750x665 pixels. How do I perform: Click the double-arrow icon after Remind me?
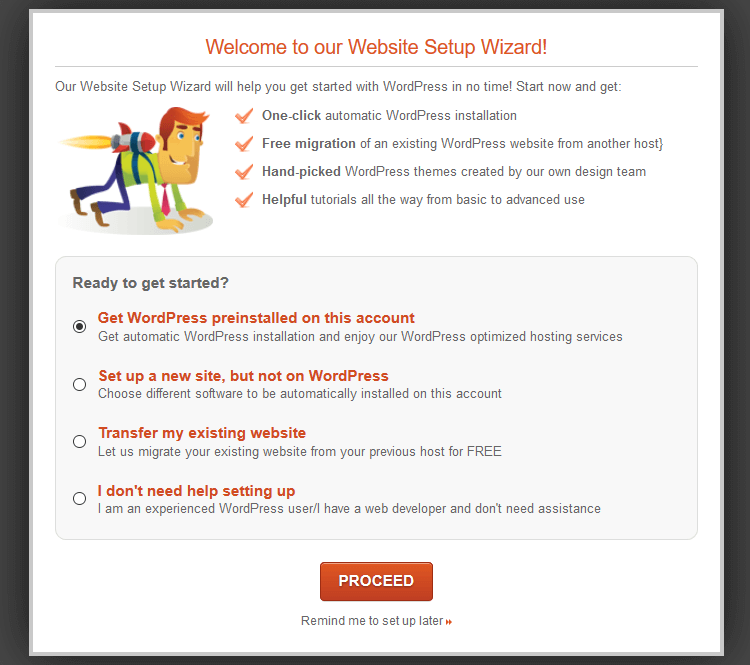point(449,622)
